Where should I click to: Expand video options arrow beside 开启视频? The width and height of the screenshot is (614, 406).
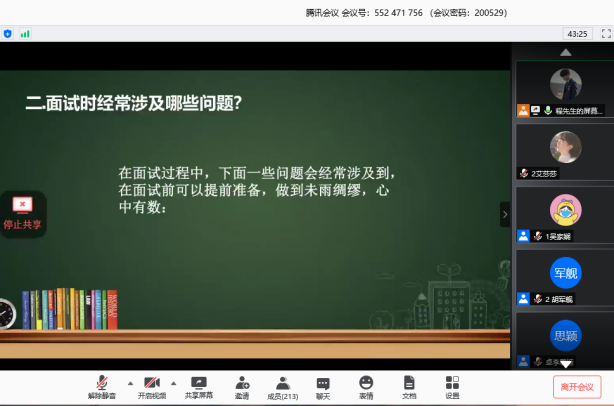pos(173,383)
